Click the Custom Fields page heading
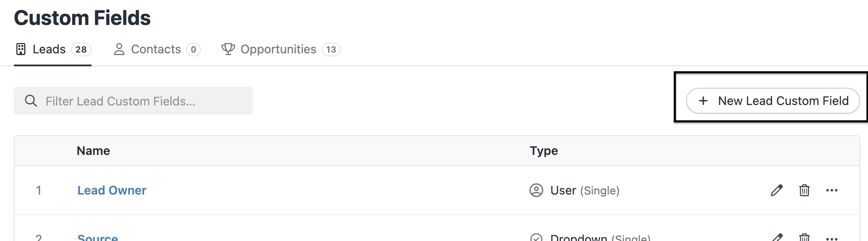Screen dimensions: 868x241 click(x=83, y=18)
